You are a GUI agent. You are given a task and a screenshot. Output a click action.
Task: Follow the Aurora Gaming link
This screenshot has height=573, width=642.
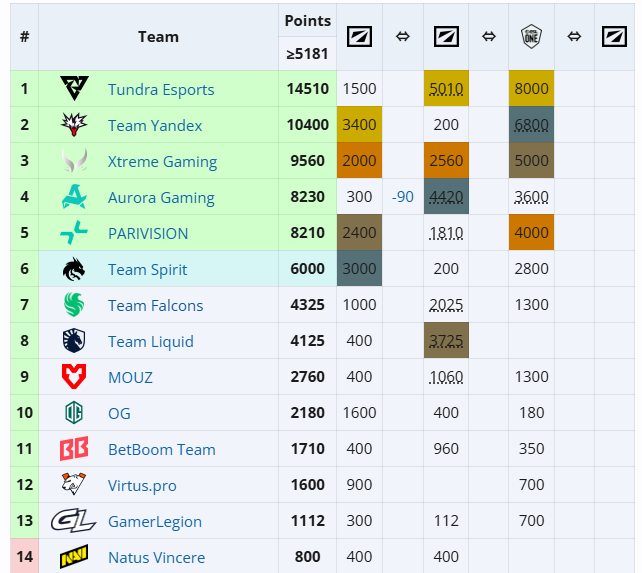coord(161,197)
